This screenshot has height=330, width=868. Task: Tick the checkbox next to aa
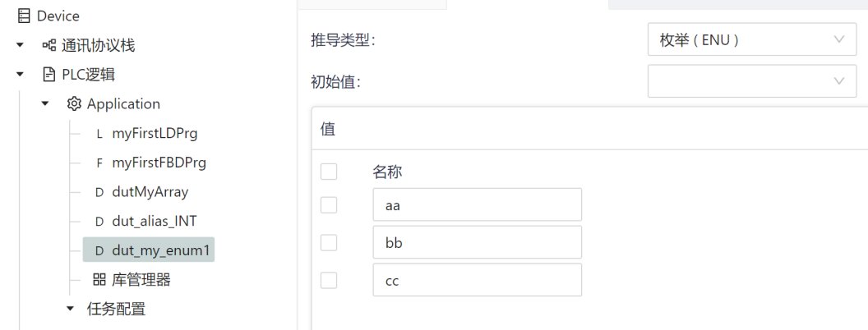(329, 205)
